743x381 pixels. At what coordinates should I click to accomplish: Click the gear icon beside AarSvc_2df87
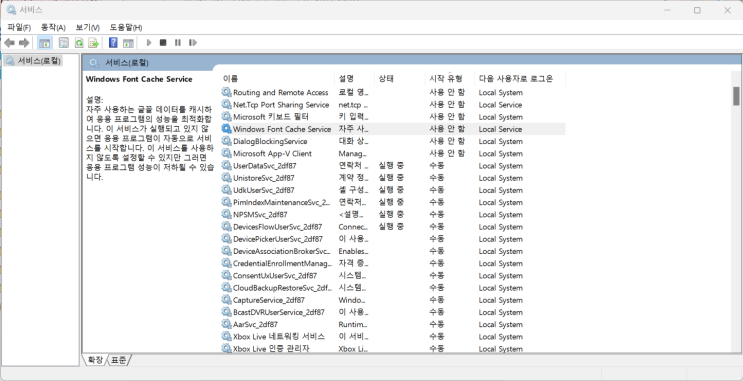(227, 324)
